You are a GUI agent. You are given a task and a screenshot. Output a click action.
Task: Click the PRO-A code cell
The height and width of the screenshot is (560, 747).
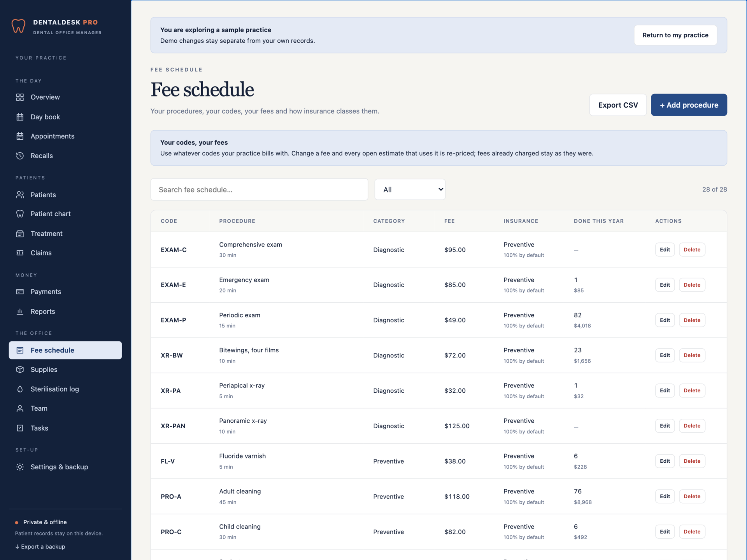171,497
